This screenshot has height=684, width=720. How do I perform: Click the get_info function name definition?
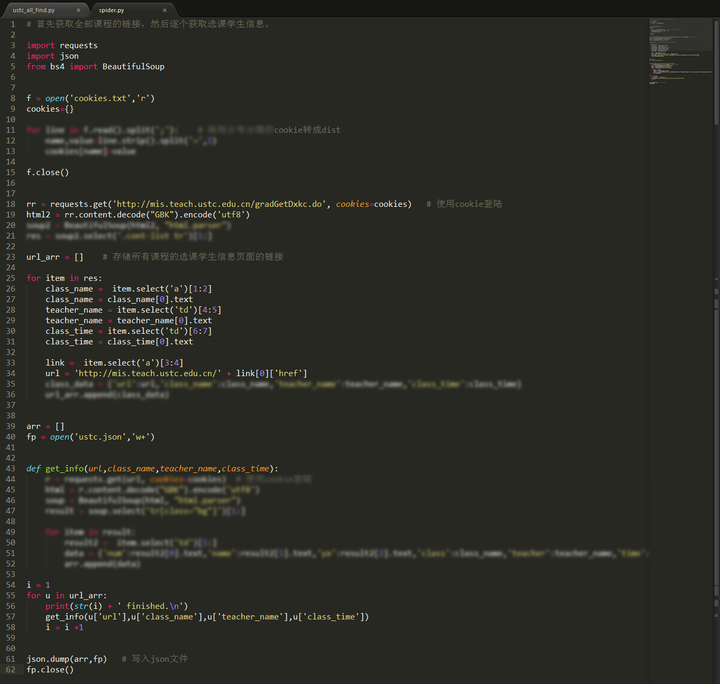pos(64,469)
